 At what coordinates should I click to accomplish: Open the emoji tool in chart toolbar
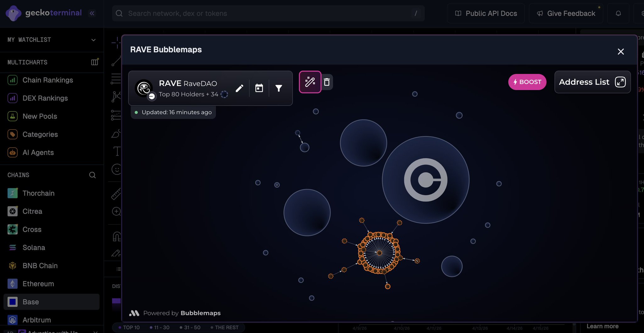(x=116, y=169)
